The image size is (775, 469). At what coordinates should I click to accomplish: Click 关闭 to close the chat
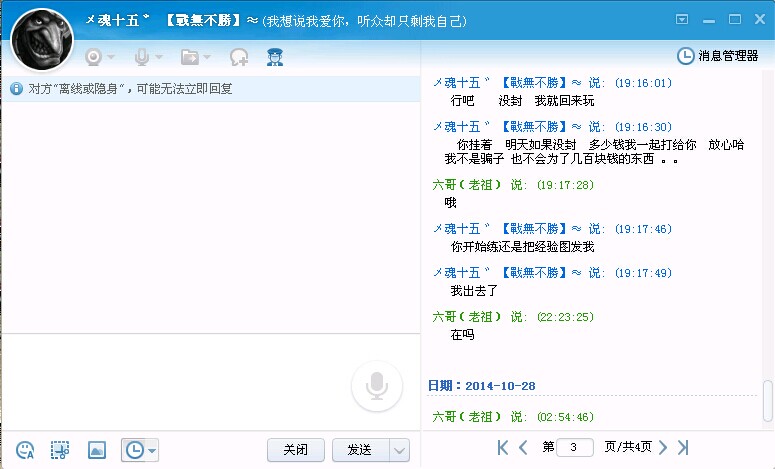tap(296, 450)
